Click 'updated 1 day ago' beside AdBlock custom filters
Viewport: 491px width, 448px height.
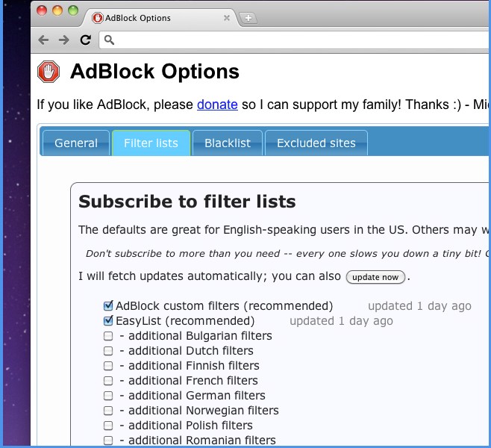419,306
